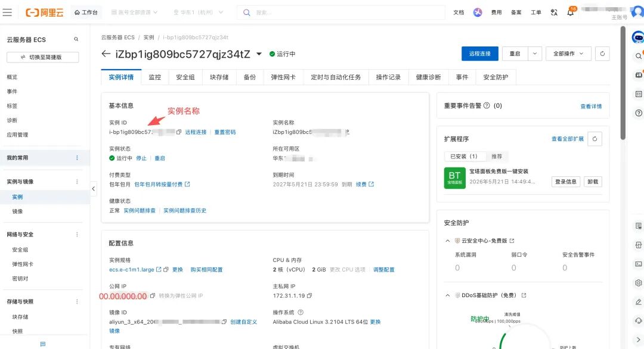Open the 工作台 workbench home

click(x=86, y=13)
